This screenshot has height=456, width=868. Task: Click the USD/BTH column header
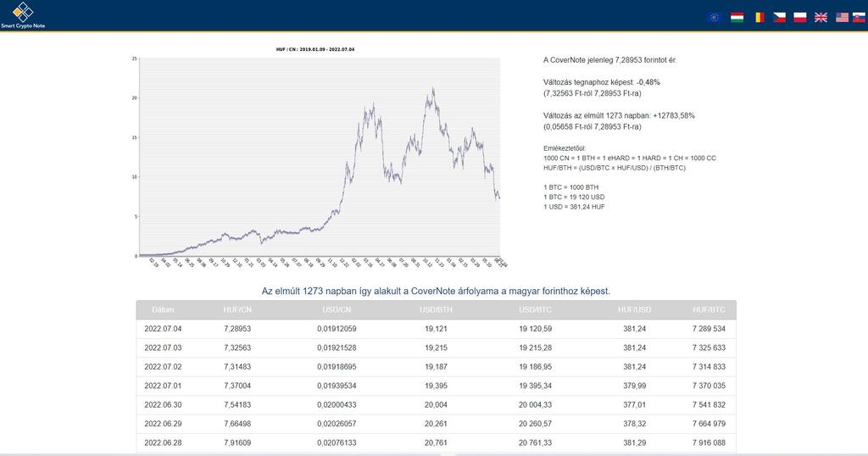pos(437,310)
